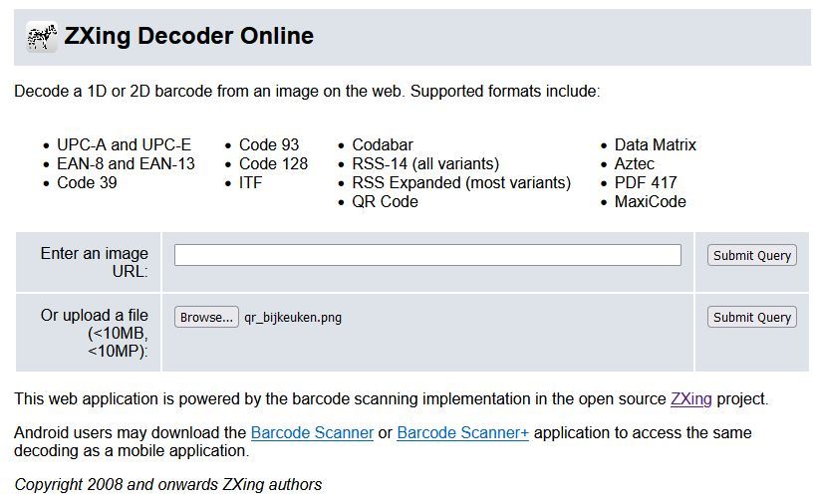
Task: Open the Browse file chooser
Action: [206, 317]
